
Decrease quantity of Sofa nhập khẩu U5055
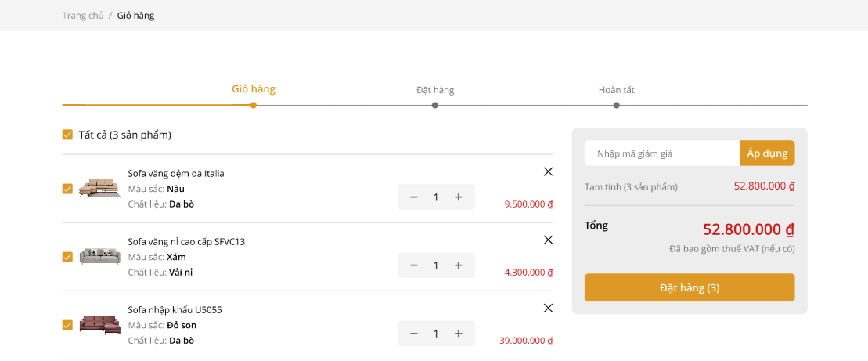point(414,334)
